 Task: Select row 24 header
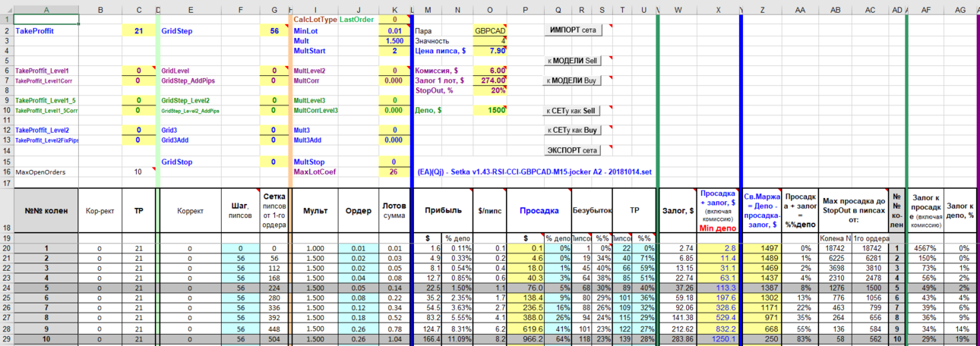click(7, 288)
